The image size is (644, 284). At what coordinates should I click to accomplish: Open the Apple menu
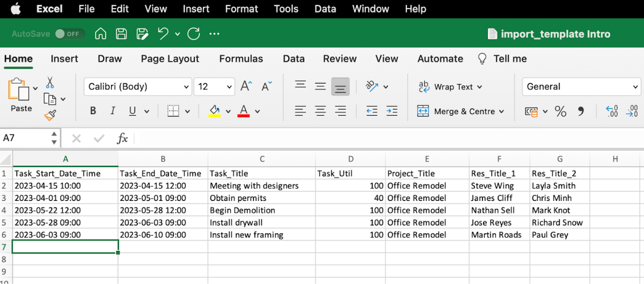[x=15, y=9]
